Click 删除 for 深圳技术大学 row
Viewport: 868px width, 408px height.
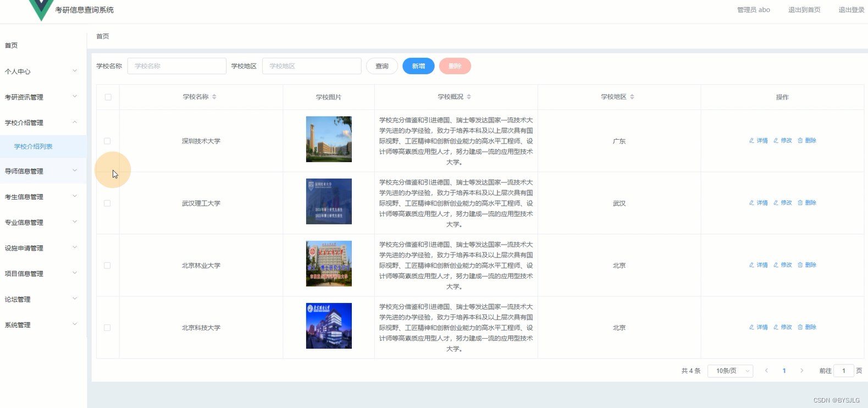click(x=807, y=141)
